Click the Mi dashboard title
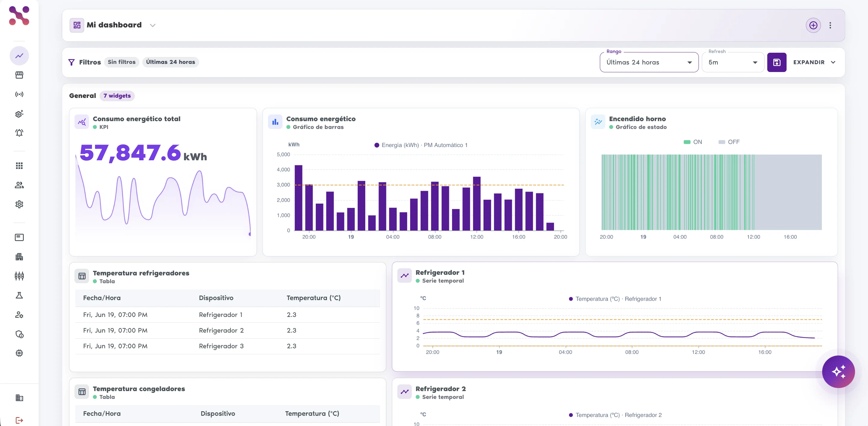Screen dimensions: 868x426 [x=114, y=25]
